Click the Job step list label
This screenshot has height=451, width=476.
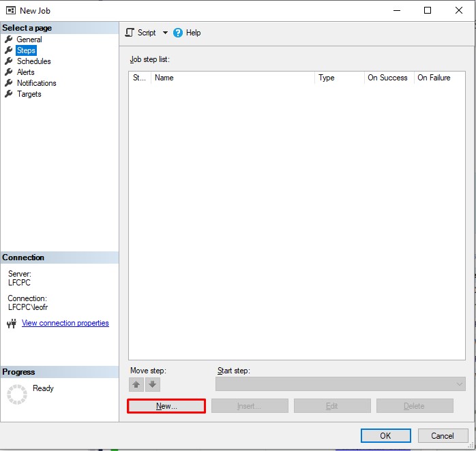[149, 59]
